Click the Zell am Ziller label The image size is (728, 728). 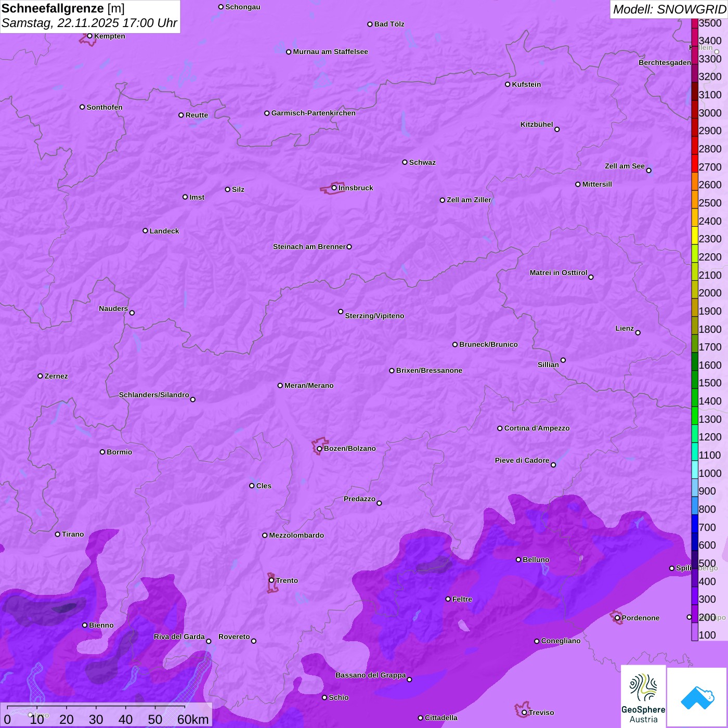pyautogui.click(x=469, y=200)
